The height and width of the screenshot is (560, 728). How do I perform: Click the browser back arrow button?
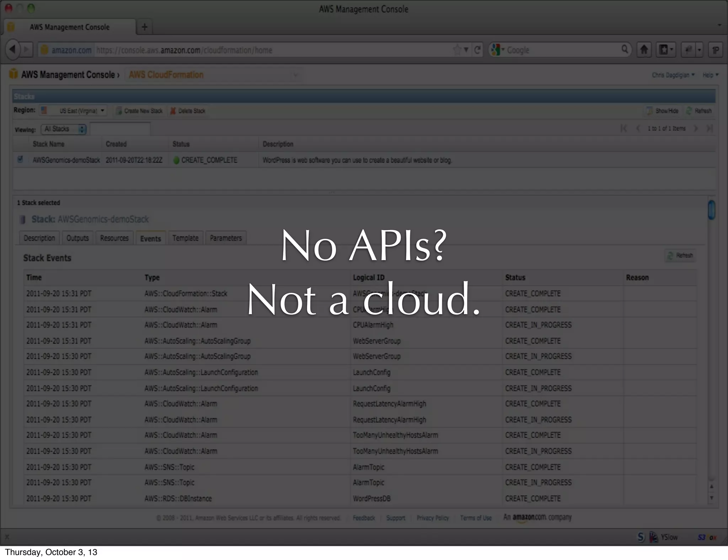13,49
